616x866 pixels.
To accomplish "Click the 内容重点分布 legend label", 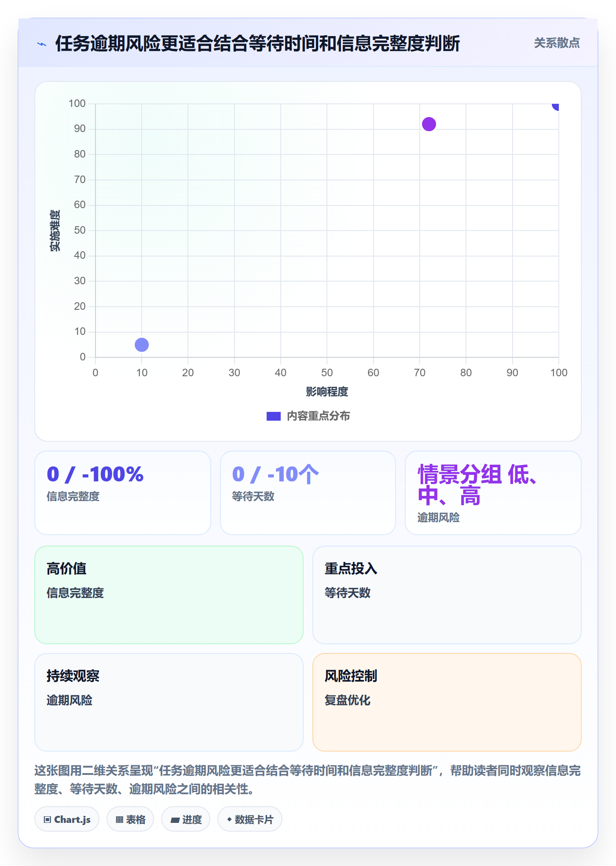I will [x=318, y=416].
